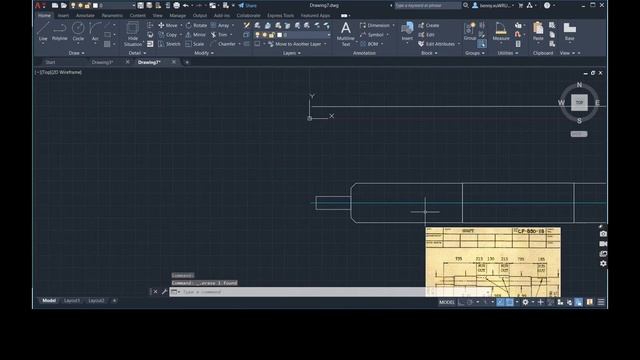
Task: Expand the Detail panel
Action: (x=137, y=53)
